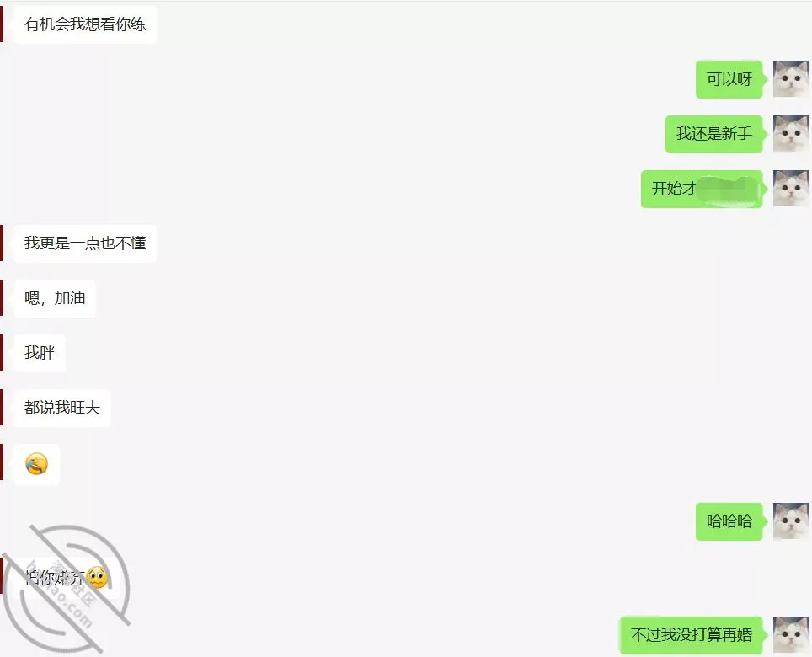Click the cat avatar beside 可以呀
Viewport: 812px width, 657px height.
click(791, 78)
